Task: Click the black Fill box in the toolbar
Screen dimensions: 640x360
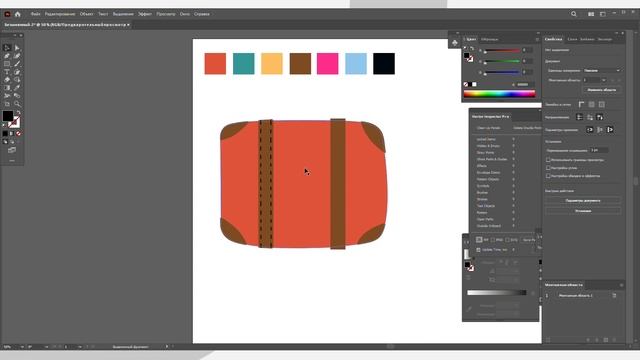Action: click(8, 116)
